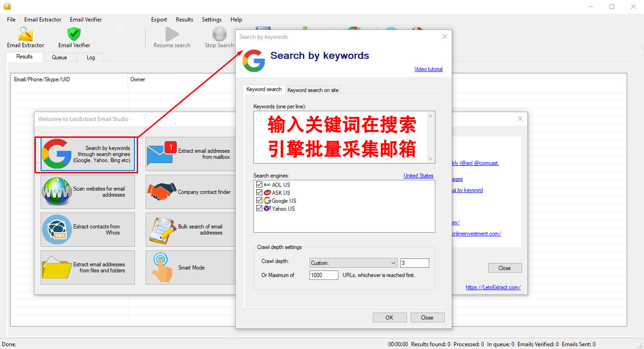This screenshot has width=644, height=349.
Task: Choose Extract email addresses from files and folders
Action: pos(88,268)
